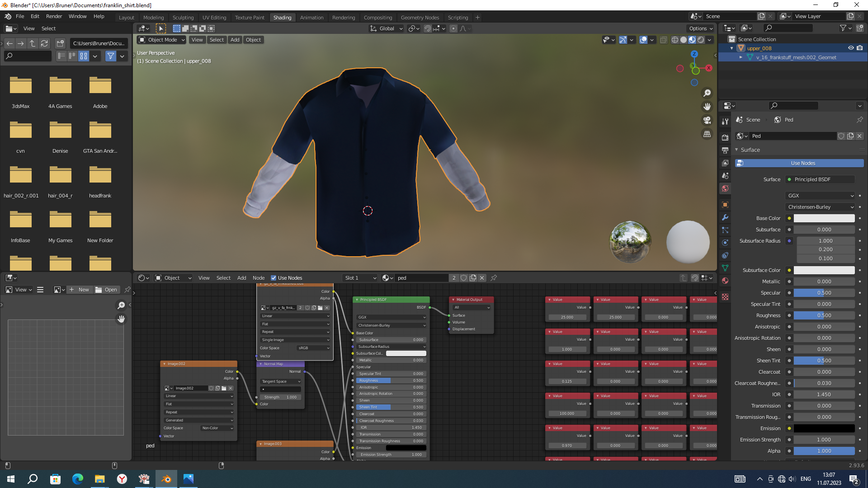
Task: Adjust the Roughness slider in properties panel
Action: (x=824, y=315)
